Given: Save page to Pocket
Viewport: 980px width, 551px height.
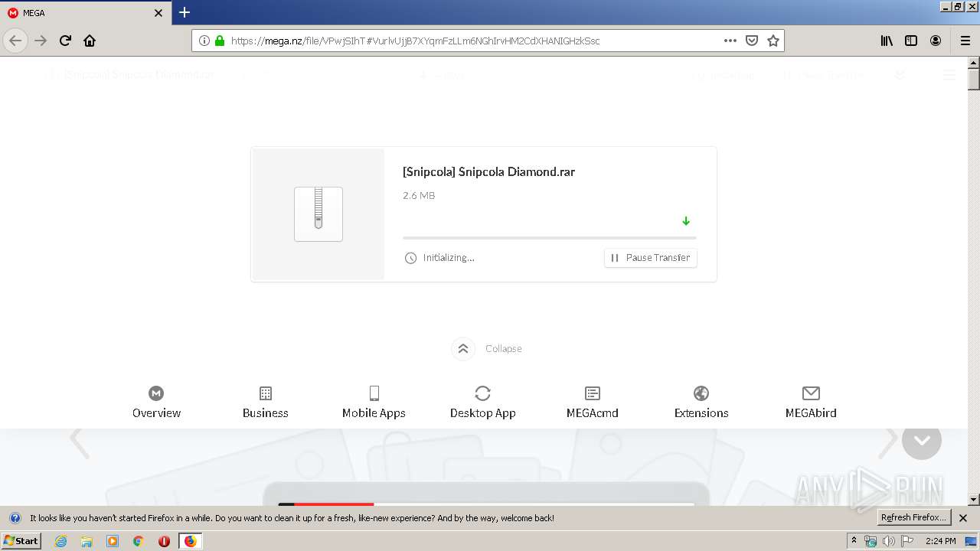Looking at the screenshot, I should pyautogui.click(x=752, y=41).
